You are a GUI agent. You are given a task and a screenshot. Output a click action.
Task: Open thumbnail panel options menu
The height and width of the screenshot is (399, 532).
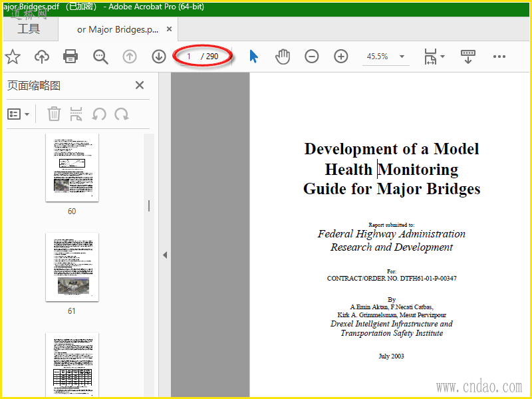coord(19,114)
